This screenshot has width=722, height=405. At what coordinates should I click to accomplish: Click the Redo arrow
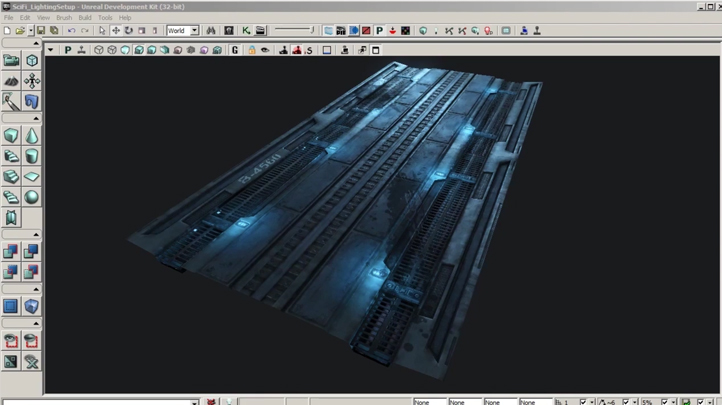point(85,30)
